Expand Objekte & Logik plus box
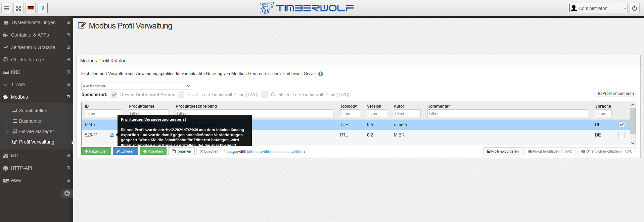The height and width of the screenshot is (222, 644). (x=68, y=60)
